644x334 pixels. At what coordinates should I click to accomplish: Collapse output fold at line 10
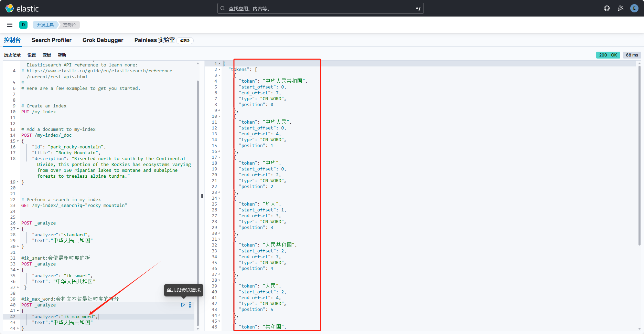219,116
